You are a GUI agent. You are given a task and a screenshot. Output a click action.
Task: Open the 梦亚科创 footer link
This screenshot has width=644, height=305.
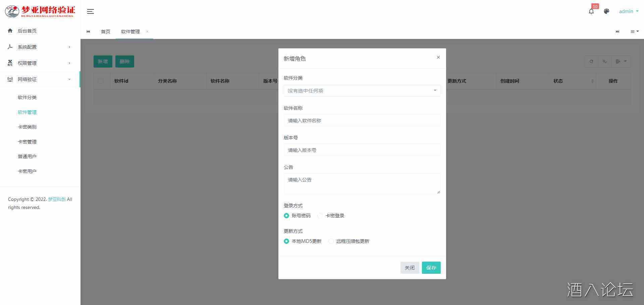pyautogui.click(x=57, y=199)
